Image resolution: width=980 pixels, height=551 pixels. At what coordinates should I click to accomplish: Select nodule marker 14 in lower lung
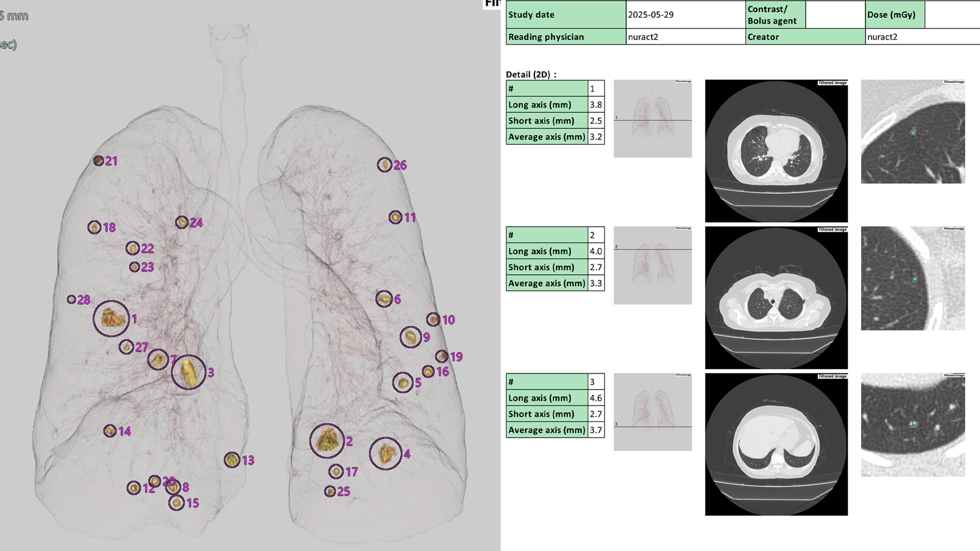click(x=110, y=431)
